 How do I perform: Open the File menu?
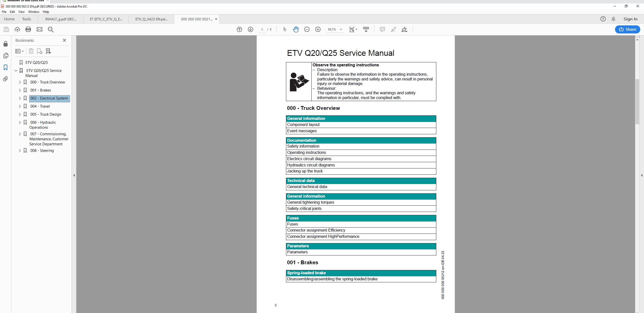click(x=4, y=12)
